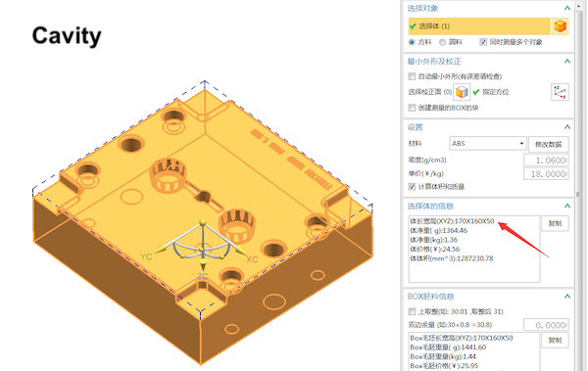Open the specify orientation CSYS icon
This screenshot has height=371, width=588.
coord(560,92)
